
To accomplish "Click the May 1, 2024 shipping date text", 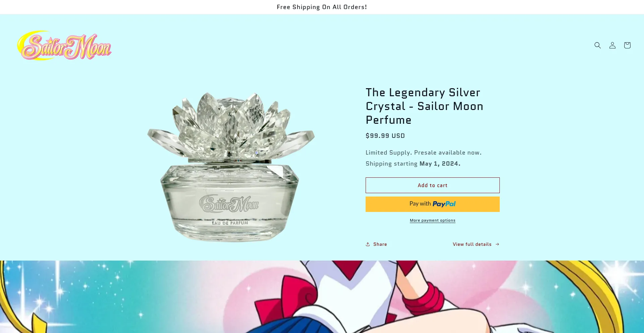I will pyautogui.click(x=439, y=164).
